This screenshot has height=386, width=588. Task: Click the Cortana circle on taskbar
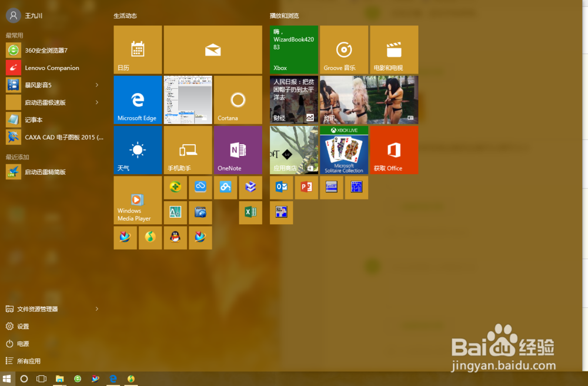point(24,379)
